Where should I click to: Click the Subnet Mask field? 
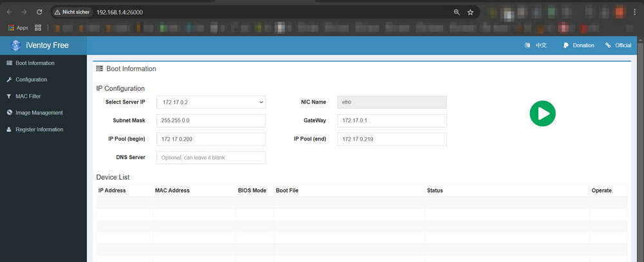pyautogui.click(x=211, y=121)
